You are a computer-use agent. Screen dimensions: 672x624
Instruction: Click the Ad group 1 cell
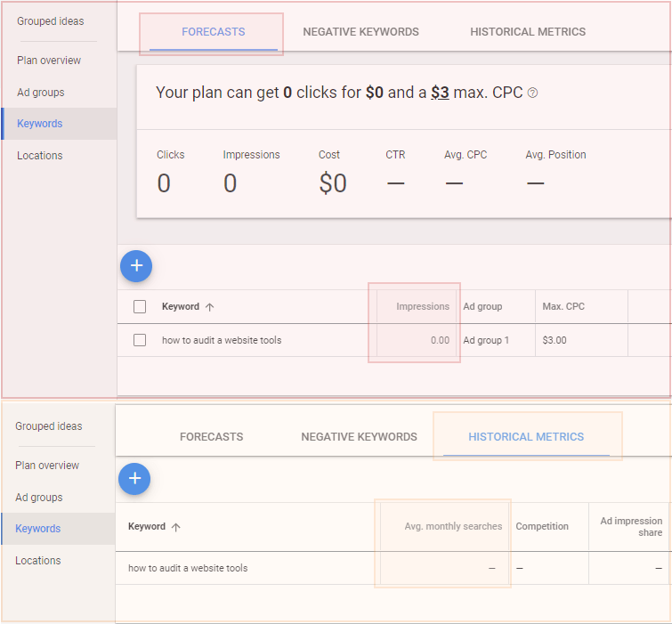pyautogui.click(x=486, y=340)
